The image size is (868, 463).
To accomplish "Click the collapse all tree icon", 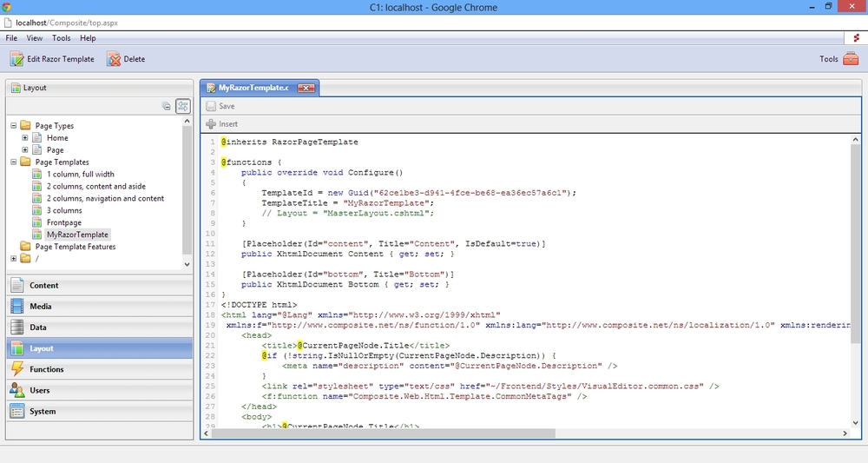I will [167, 106].
